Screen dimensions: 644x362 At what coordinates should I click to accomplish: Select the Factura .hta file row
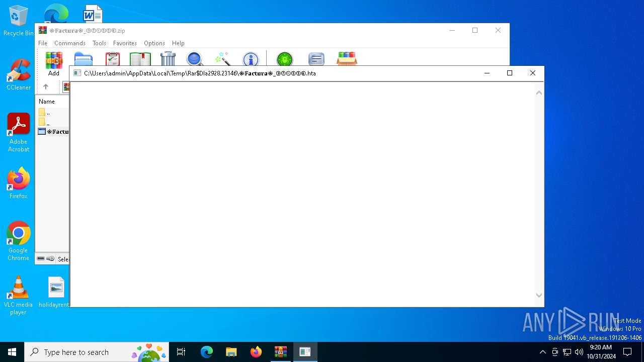[x=53, y=132]
